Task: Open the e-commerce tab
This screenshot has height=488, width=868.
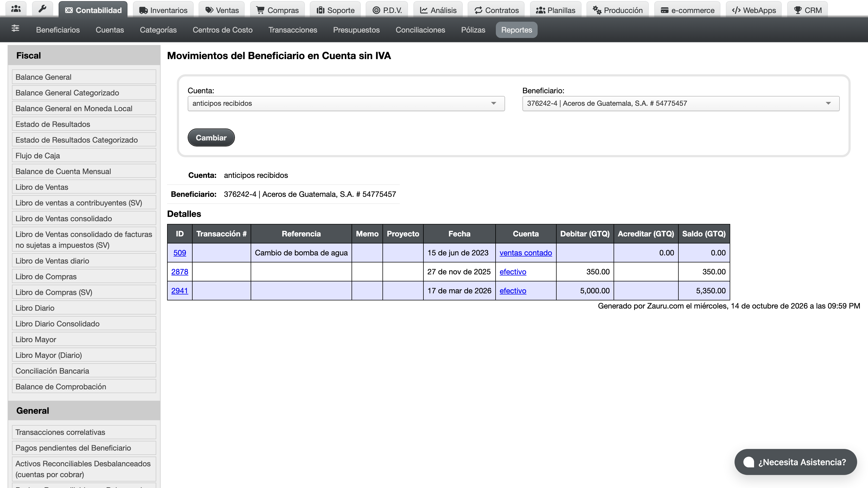Action: (687, 10)
